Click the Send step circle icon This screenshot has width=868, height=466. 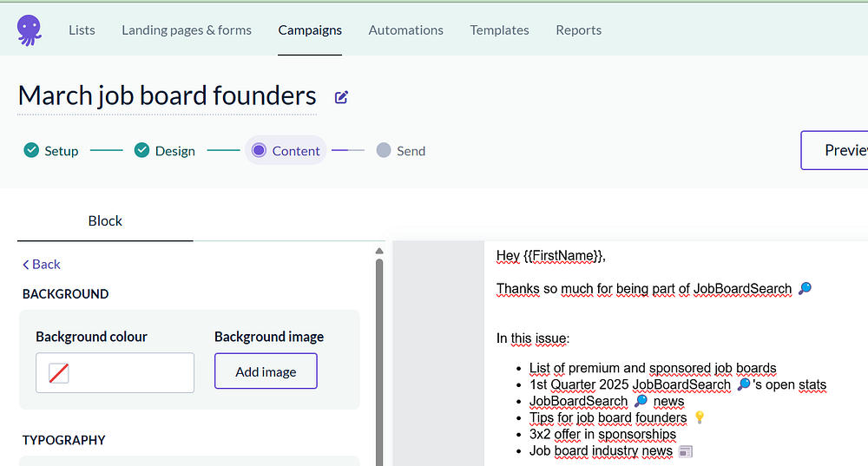(x=384, y=150)
